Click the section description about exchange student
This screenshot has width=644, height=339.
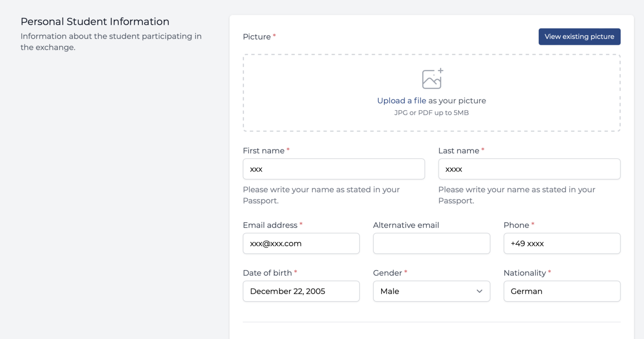[x=111, y=42]
